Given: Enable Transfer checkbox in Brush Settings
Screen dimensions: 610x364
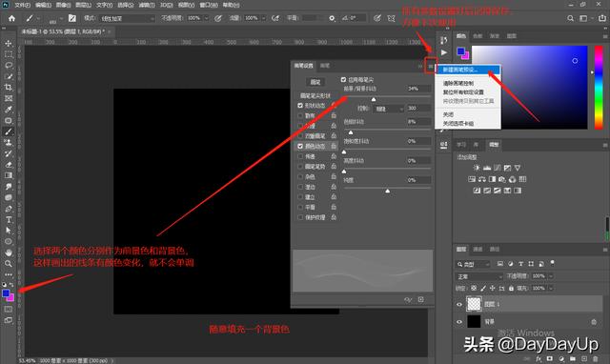Looking at the screenshot, I should [x=300, y=156].
